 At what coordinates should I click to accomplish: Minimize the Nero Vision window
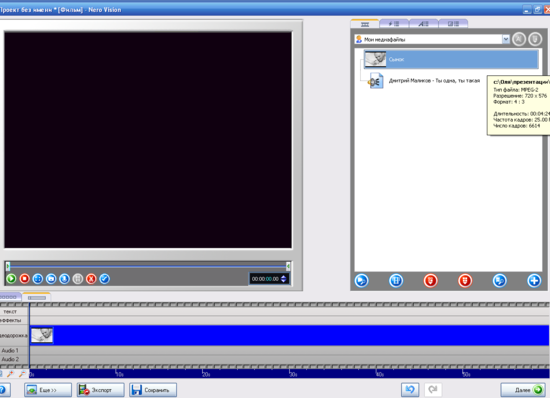click(526, 10)
